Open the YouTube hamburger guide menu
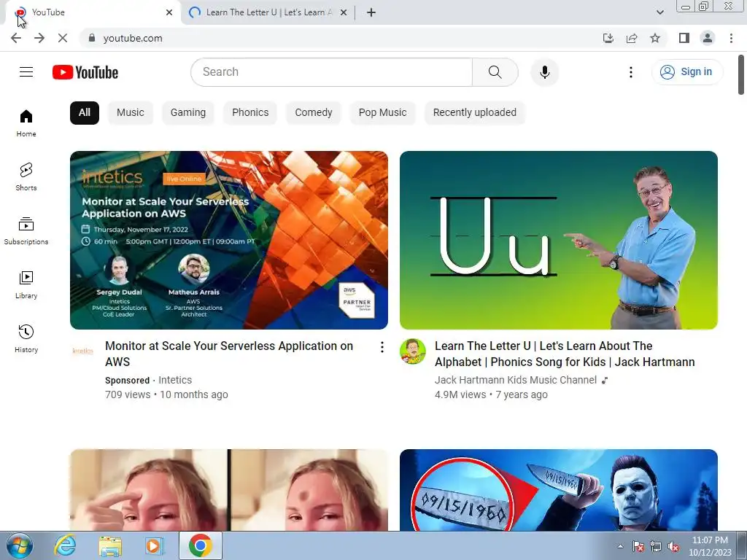The height and width of the screenshot is (560, 747). (x=26, y=72)
